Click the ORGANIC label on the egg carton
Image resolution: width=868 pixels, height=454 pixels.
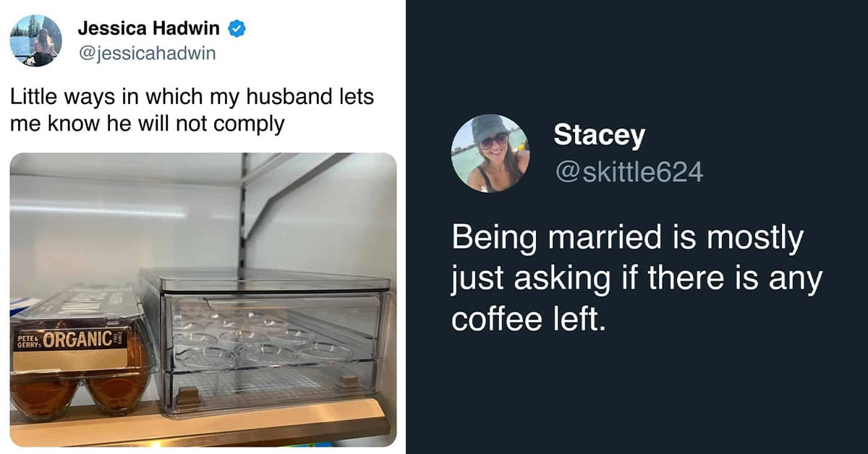point(77,338)
